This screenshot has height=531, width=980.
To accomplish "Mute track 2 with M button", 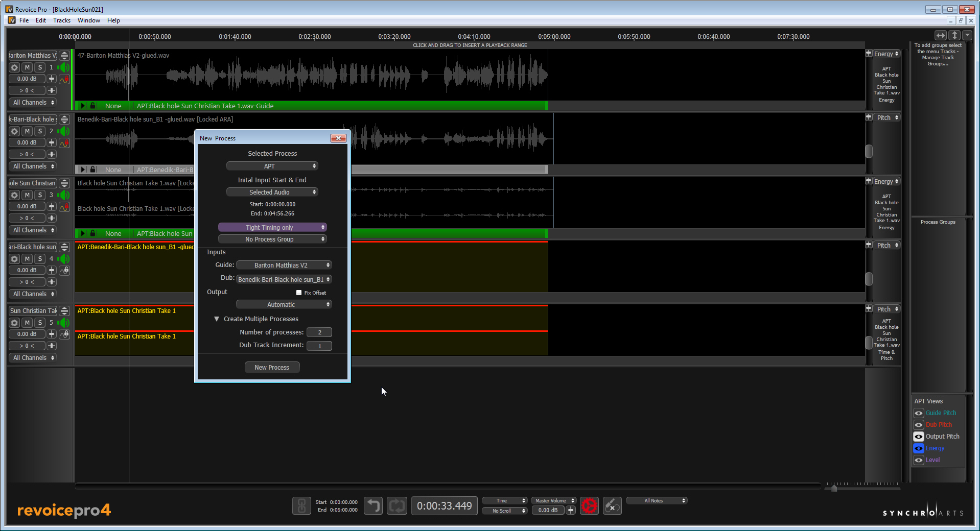I will [28, 131].
